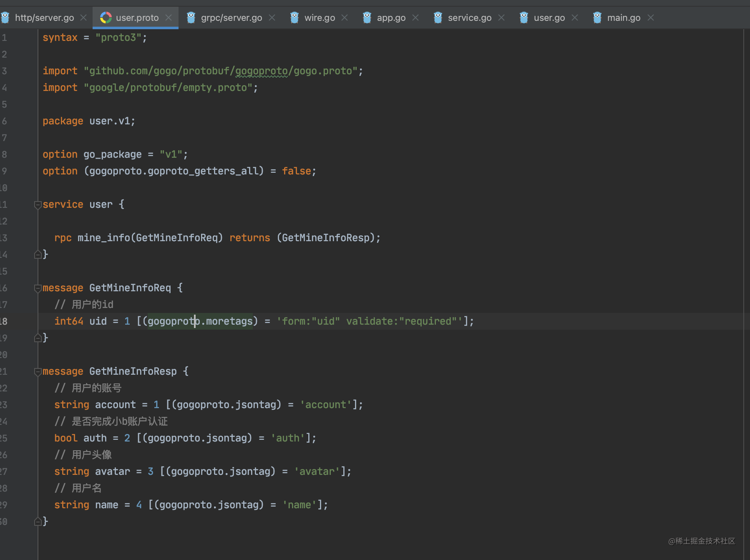Close the http/server.go tab
750x560 pixels.
[x=83, y=18]
